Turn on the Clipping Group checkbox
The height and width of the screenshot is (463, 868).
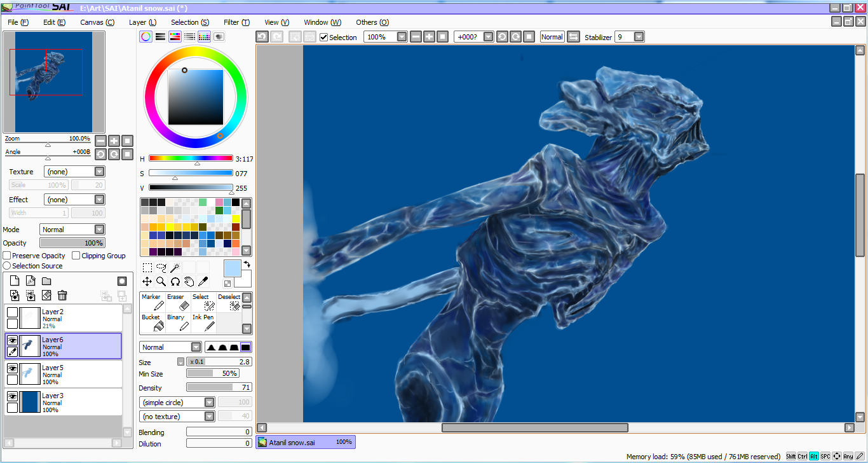[76, 256]
